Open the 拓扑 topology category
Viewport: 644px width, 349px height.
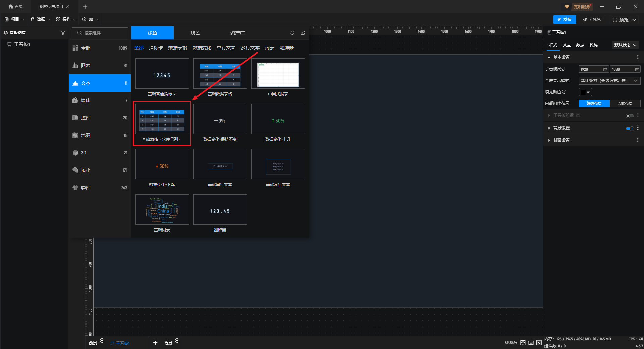click(x=100, y=170)
